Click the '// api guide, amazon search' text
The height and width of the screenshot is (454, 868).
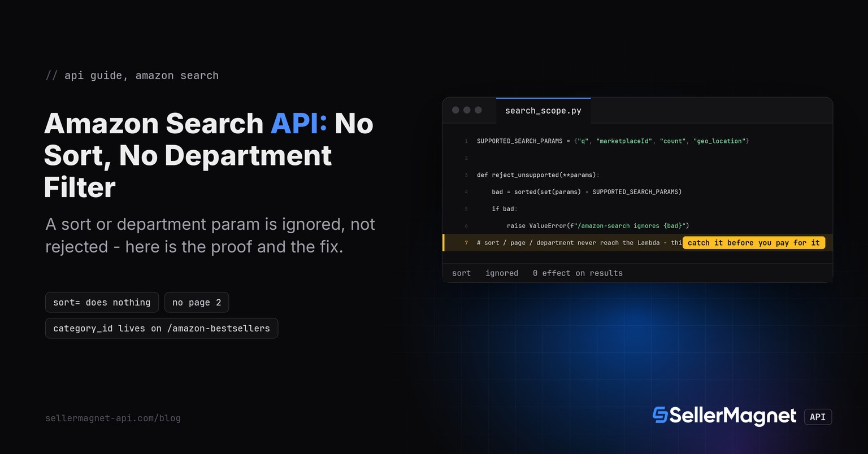pyautogui.click(x=132, y=76)
